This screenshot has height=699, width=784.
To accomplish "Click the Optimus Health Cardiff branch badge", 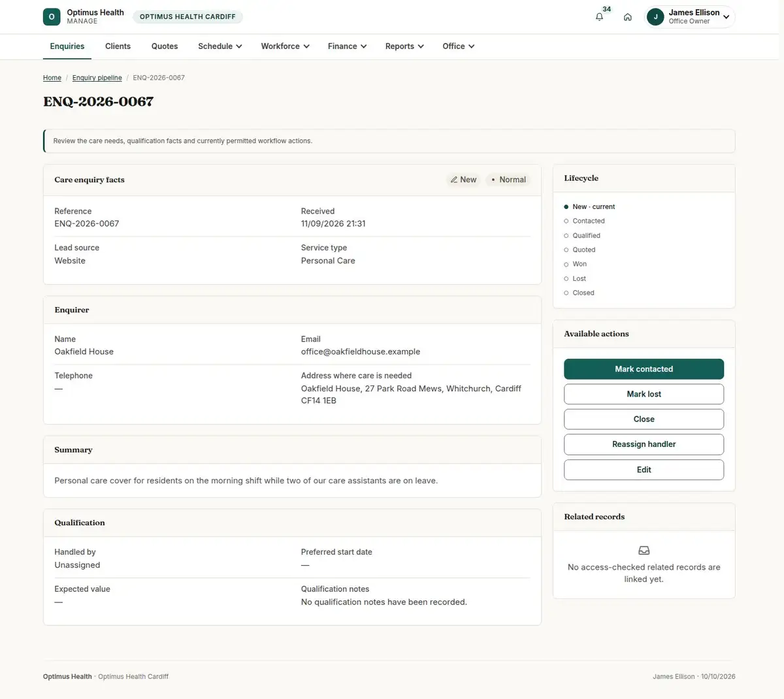I will (x=188, y=17).
